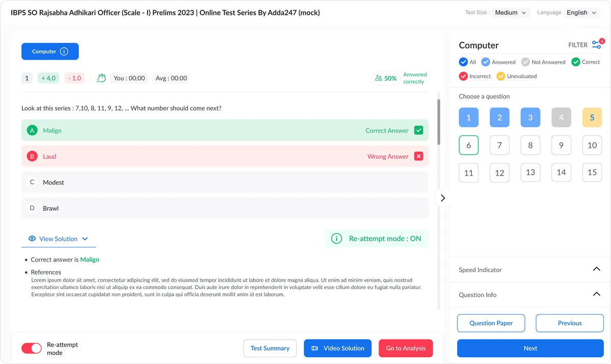Toggle the Not Answered filter checkbox
611x364 pixels.
(525, 62)
